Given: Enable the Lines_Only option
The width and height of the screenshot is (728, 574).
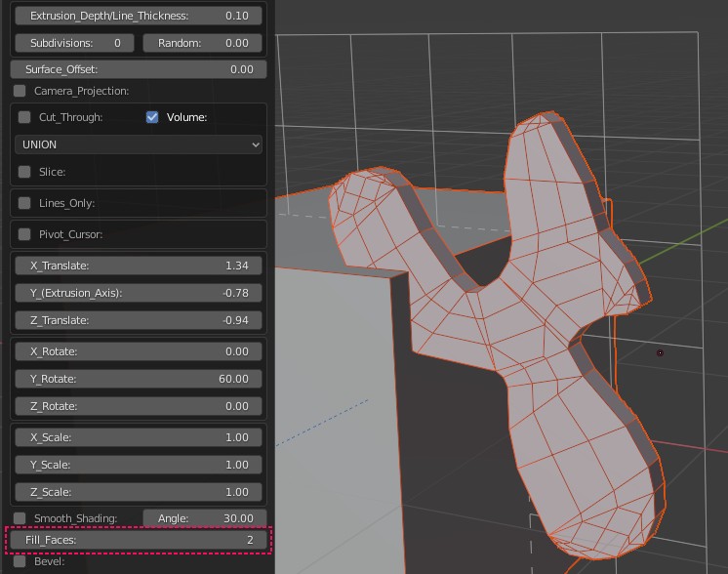Looking at the screenshot, I should [x=25, y=203].
